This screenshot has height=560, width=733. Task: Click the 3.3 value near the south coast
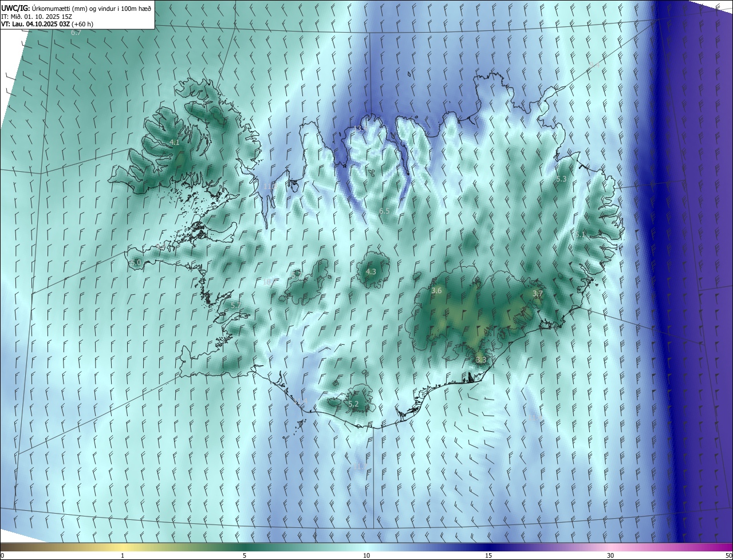[x=481, y=360]
